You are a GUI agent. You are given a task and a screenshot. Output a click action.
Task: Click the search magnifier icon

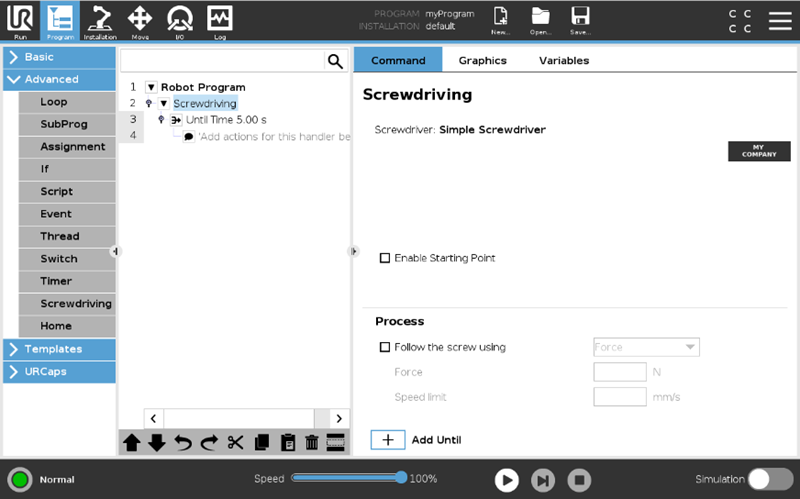(335, 61)
